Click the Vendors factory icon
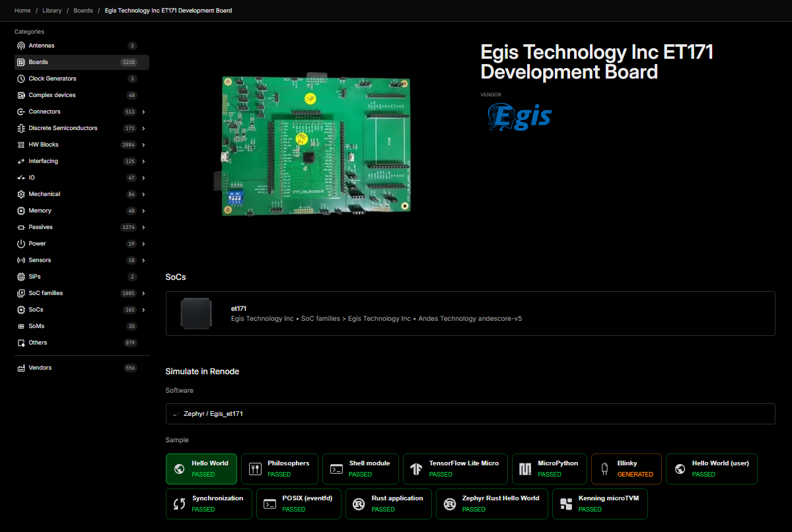The image size is (792, 532). click(20, 368)
